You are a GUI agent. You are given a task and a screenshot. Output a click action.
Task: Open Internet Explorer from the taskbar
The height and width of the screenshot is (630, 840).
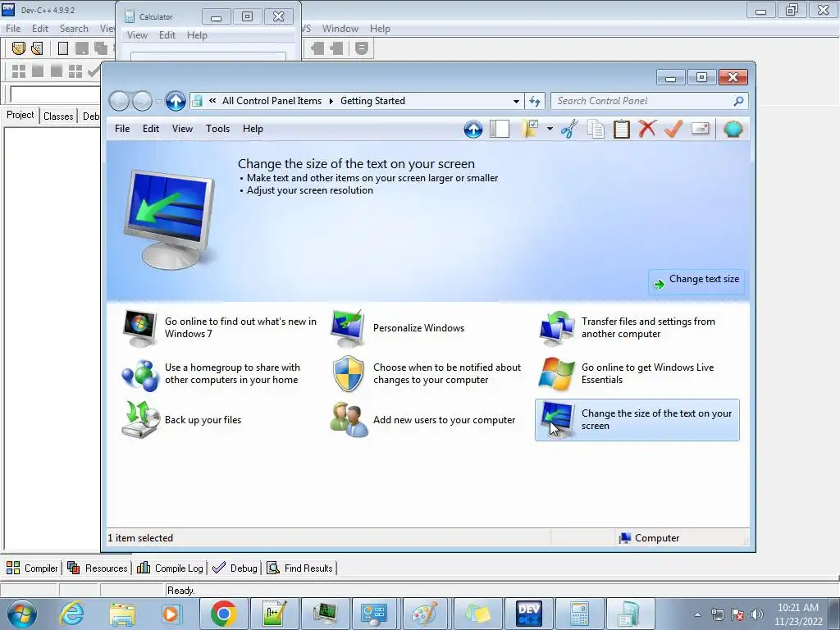tap(72, 614)
